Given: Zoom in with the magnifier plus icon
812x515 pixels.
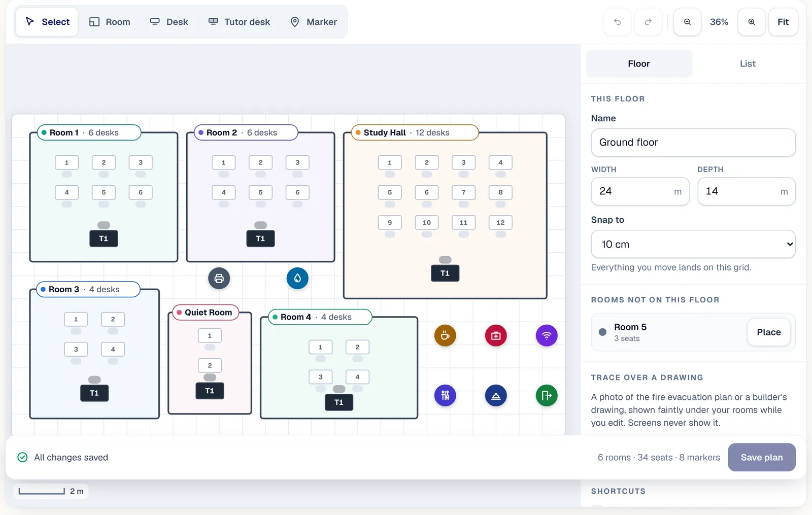Looking at the screenshot, I should coord(752,22).
